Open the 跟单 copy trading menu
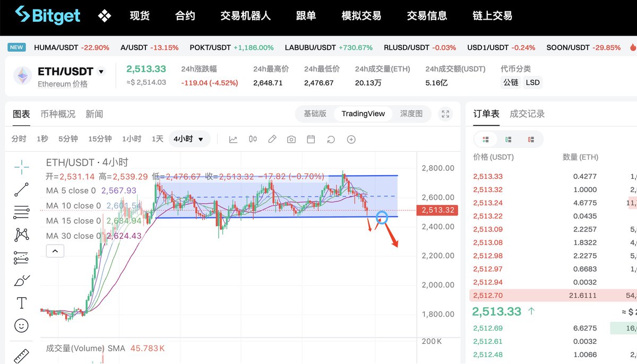Viewport: 637px width, 364px height. 306,16
